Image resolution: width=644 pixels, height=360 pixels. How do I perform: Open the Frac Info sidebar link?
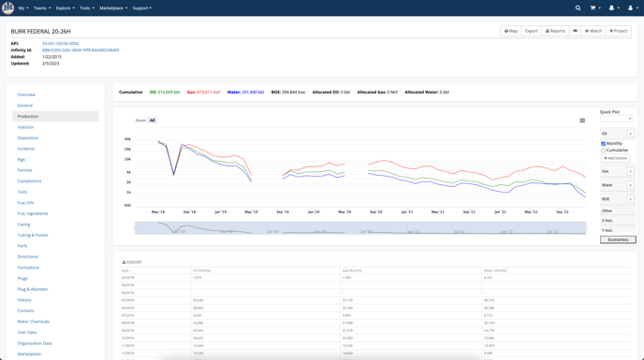(25, 203)
